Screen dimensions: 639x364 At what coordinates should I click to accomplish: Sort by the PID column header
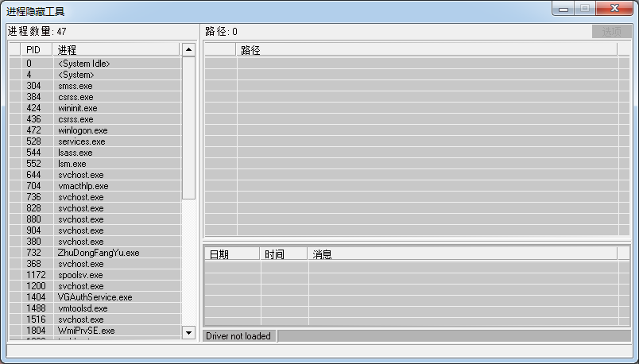(33, 49)
